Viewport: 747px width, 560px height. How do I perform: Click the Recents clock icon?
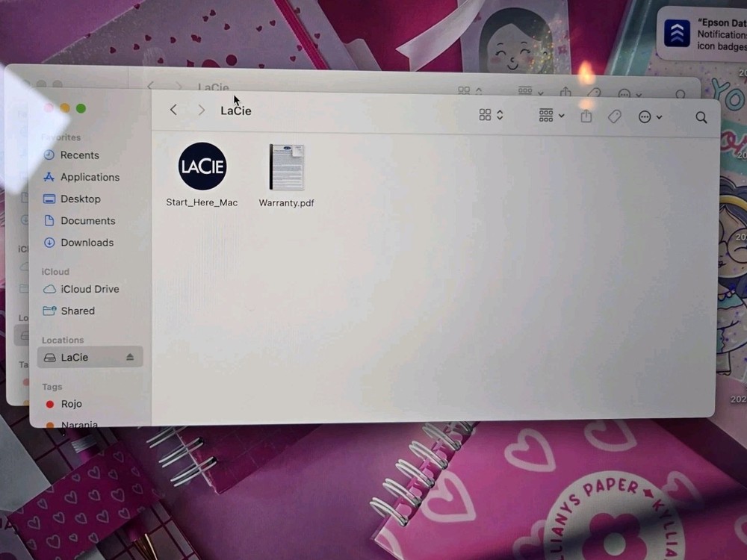[49, 155]
